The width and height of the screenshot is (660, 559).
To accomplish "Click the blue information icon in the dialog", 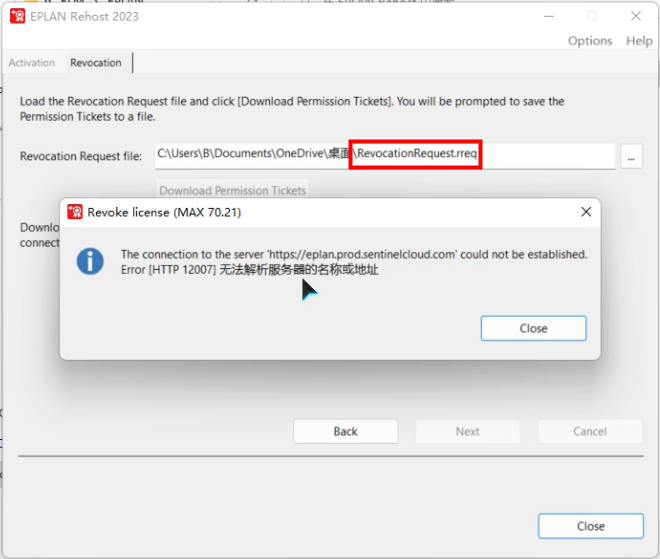I will (91, 262).
